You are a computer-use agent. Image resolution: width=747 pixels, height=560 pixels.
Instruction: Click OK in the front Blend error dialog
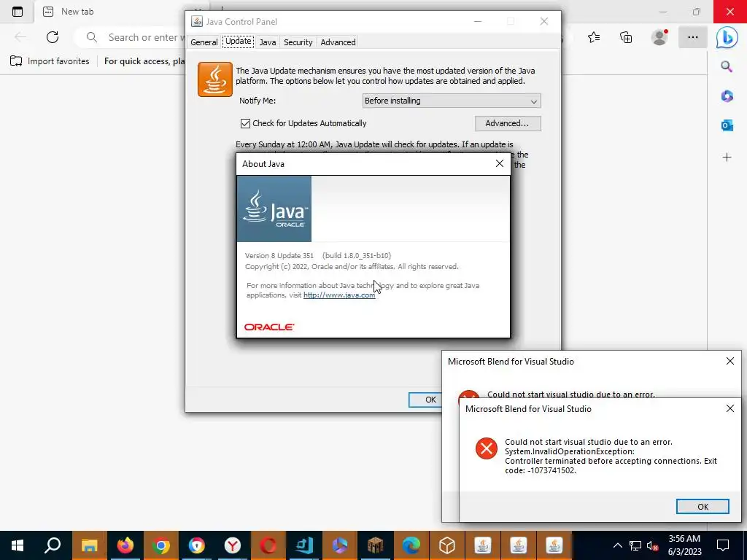[703, 507]
